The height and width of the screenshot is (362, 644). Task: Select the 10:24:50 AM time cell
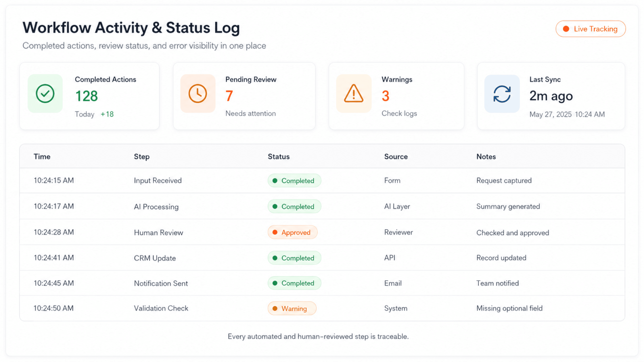[x=54, y=308]
